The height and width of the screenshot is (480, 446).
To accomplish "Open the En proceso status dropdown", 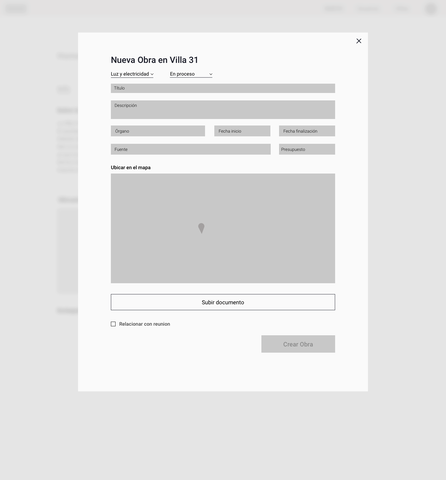I will click(191, 74).
